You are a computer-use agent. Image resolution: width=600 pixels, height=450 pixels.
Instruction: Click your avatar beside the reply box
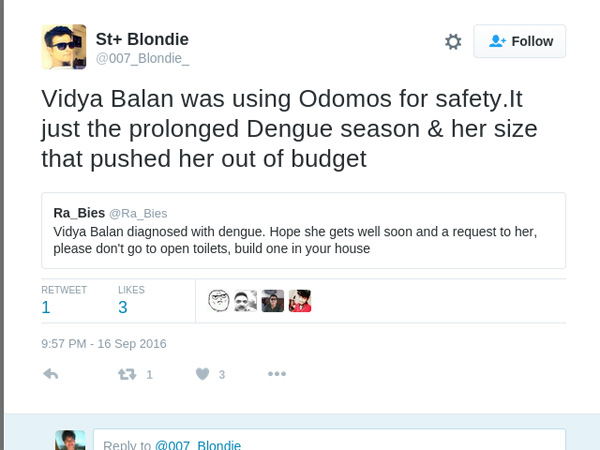(x=70, y=440)
